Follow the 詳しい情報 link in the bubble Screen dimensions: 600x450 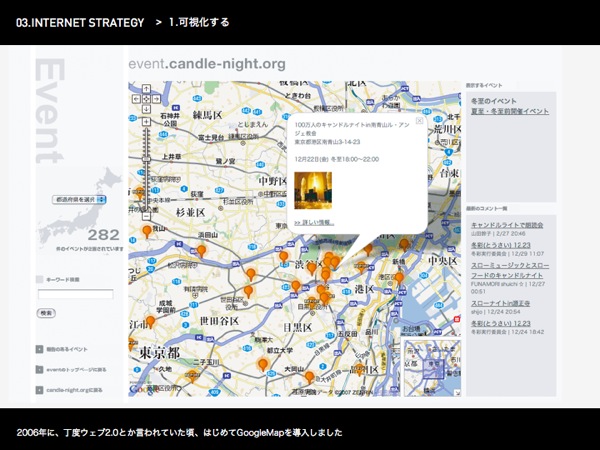click(x=314, y=223)
